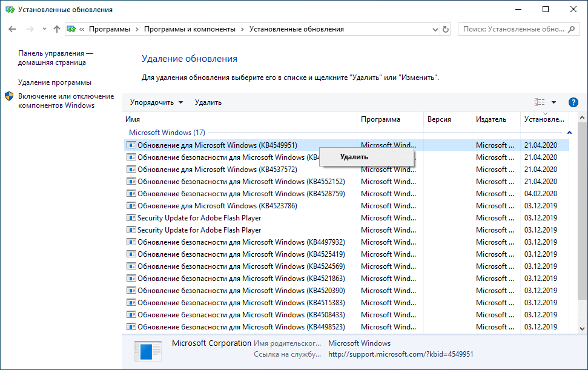
Task: Click icon of the KB4508433 update
Action: click(131, 315)
